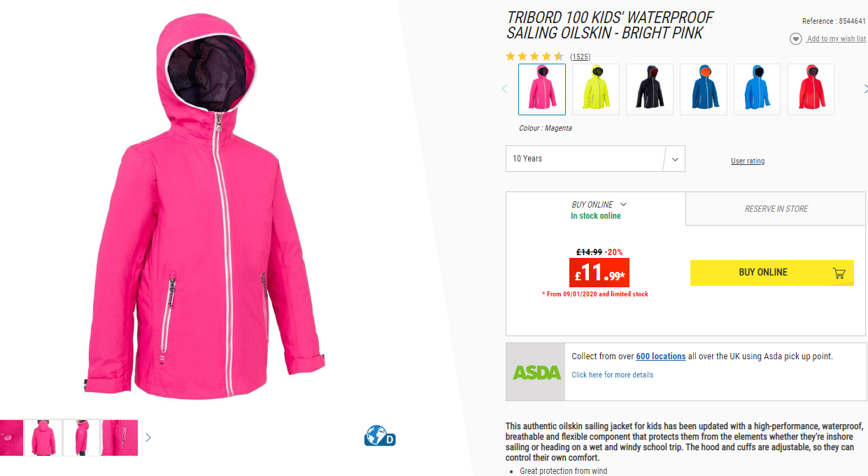Select the black jacket colour swatch
This screenshot has height=476, width=868.
[650, 89]
